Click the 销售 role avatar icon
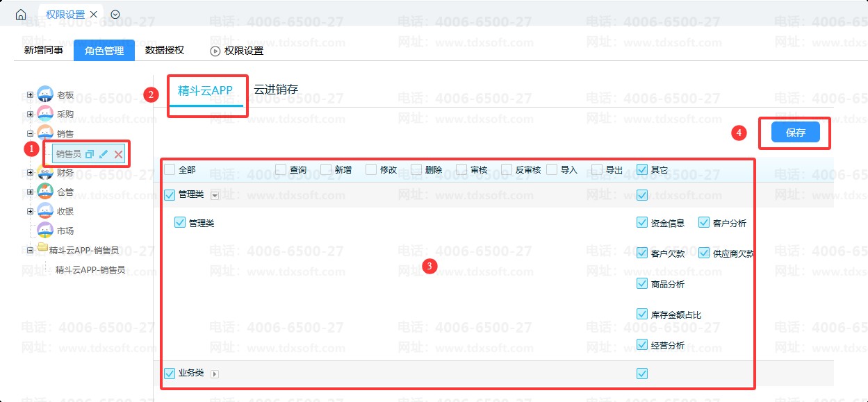 tap(45, 133)
